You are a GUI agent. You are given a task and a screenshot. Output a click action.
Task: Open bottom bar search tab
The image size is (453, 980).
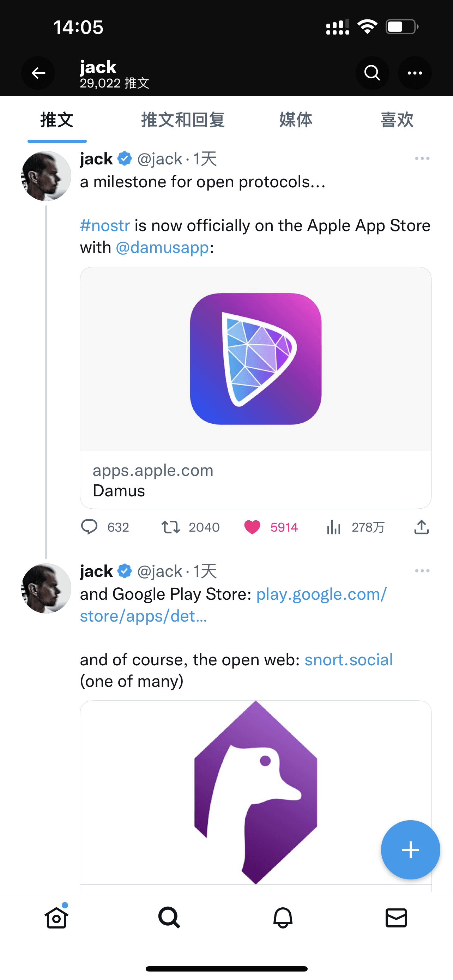(x=169, y=918)
